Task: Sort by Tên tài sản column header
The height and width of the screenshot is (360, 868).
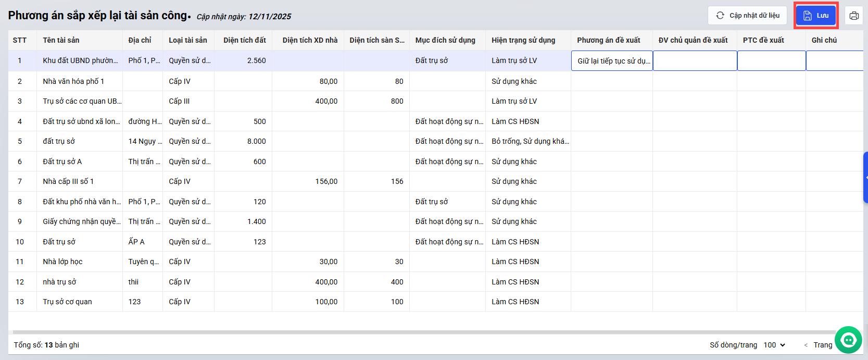Action: click(x=61, y=40)
